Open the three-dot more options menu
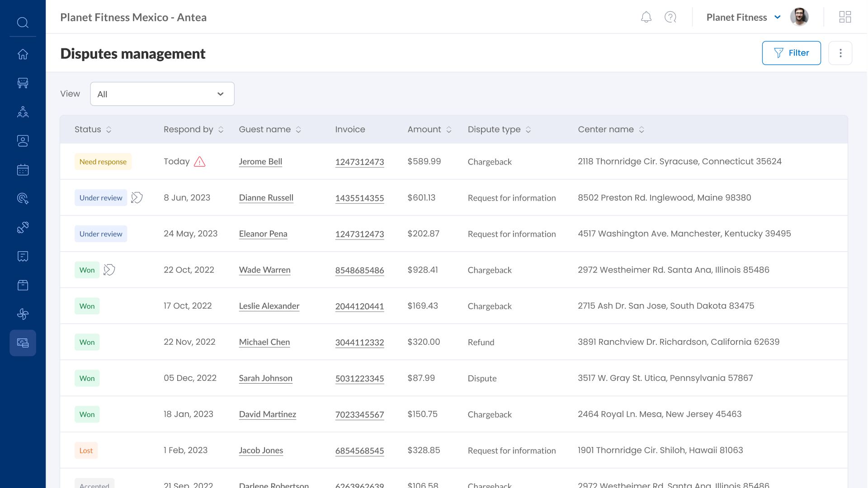The height and width of the screenshot is (488, 868). [x=840, y=53]
